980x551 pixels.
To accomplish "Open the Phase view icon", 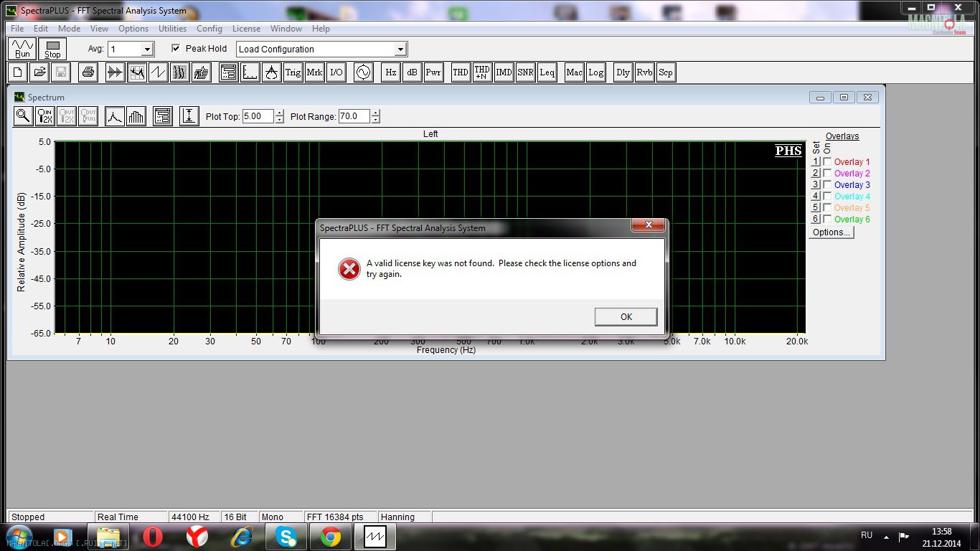I will pyautogui.click(x=159, y=72).
